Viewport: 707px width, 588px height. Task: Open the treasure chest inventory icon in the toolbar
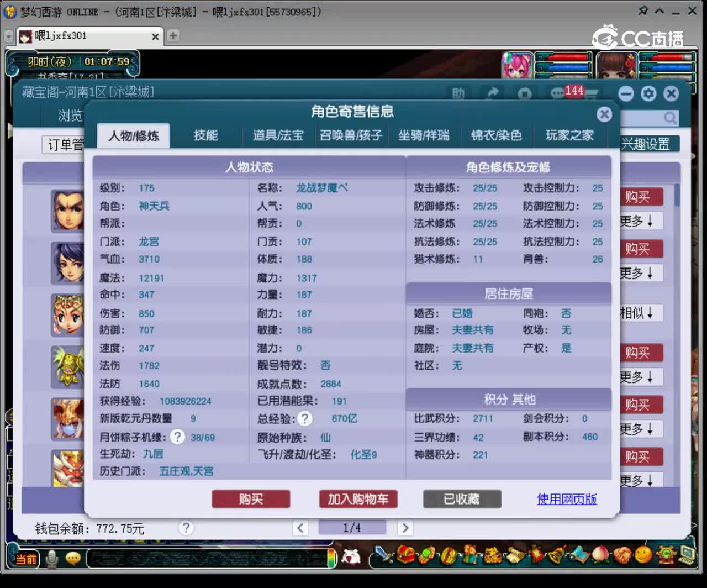[x=405, y=555]
